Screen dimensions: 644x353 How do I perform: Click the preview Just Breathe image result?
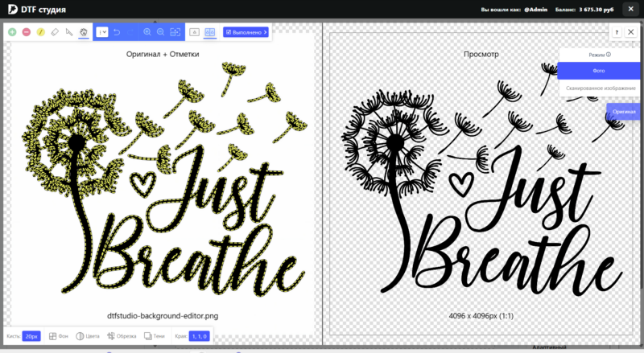(x=482, y=179)
